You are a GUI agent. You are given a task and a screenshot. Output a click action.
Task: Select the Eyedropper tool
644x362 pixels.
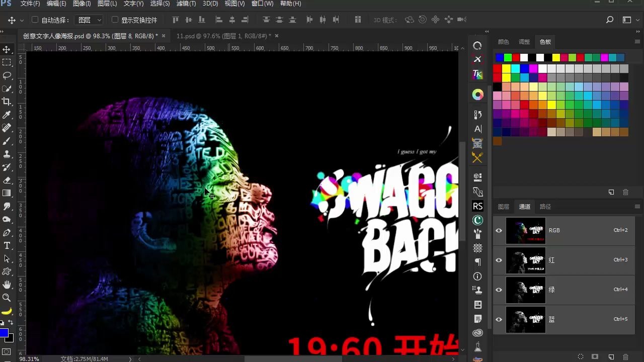coord(7,115)
